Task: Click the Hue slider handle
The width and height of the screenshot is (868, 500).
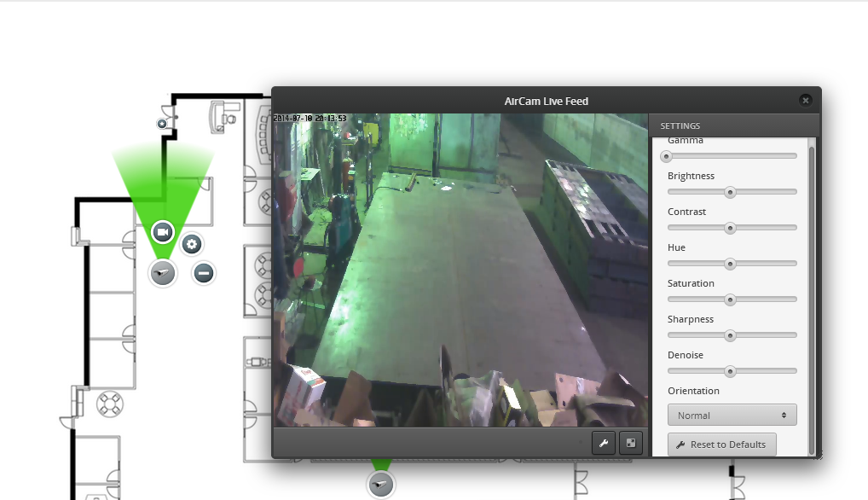Action: tap(730, 264)
